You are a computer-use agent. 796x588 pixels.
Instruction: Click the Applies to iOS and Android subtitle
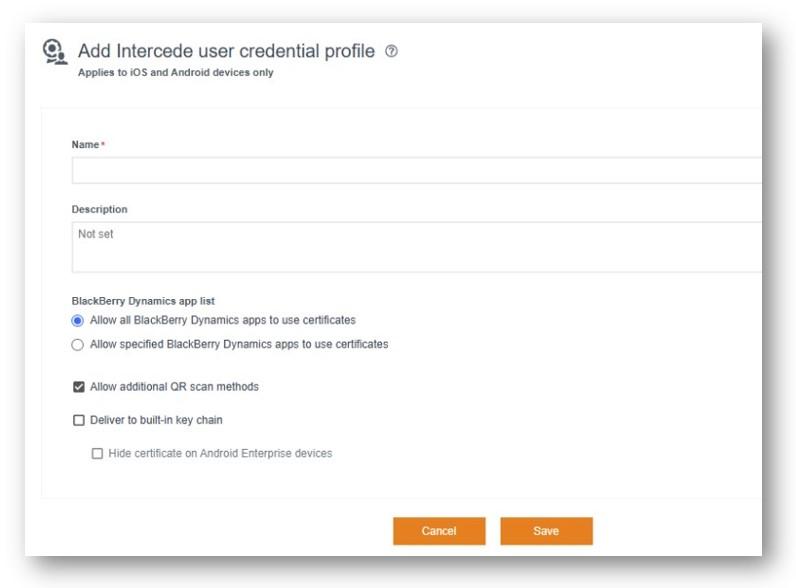175,73
